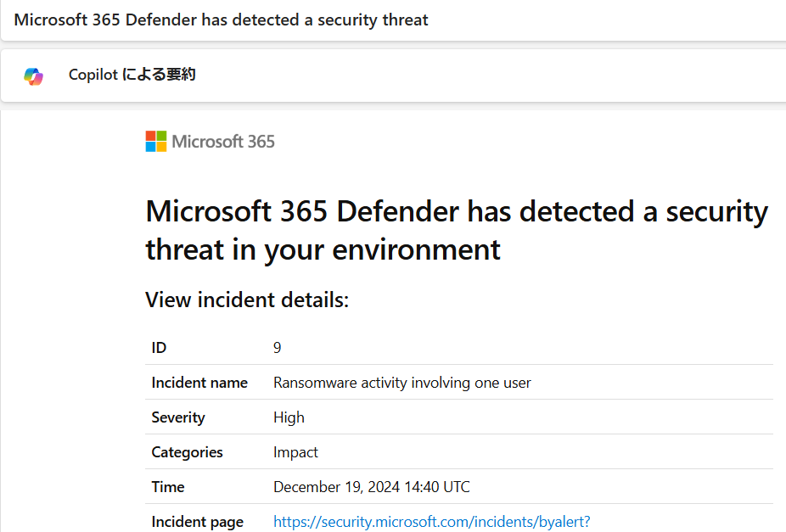Image resolution: width=786 pixels, height=532 pixels.
Task: Click the ID row label
Action: coord(159,348)
